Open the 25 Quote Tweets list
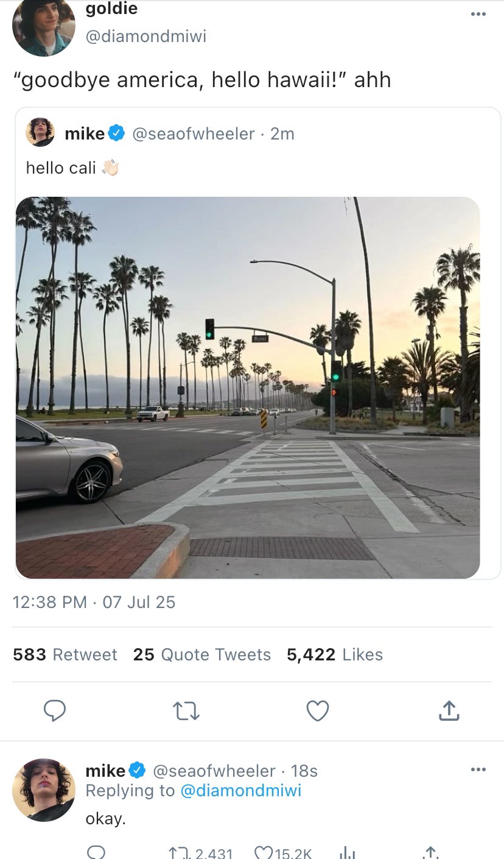 (202, 654)
